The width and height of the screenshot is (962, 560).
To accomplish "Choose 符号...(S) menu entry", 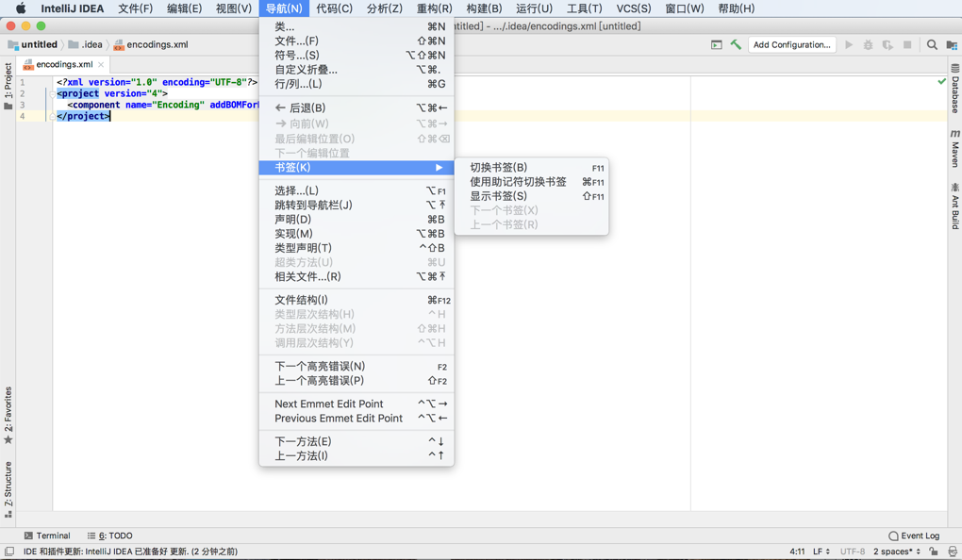I will click(x=357, y=56).
